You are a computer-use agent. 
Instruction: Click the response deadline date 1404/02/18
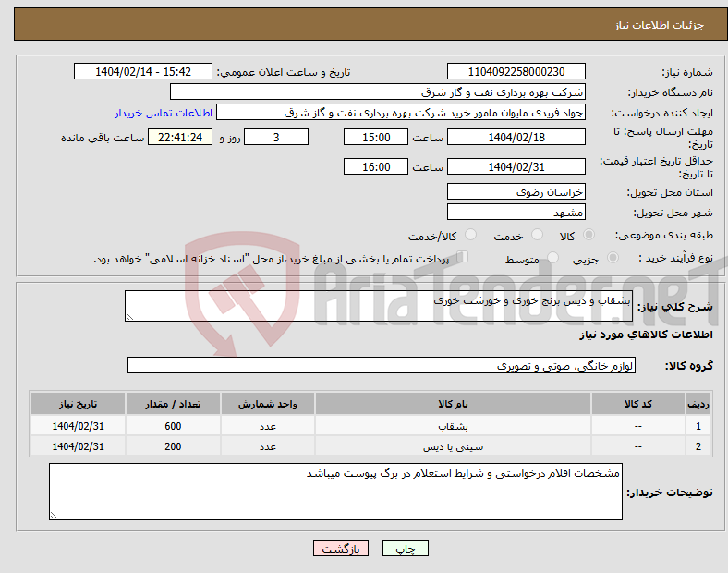coord(516,137)
